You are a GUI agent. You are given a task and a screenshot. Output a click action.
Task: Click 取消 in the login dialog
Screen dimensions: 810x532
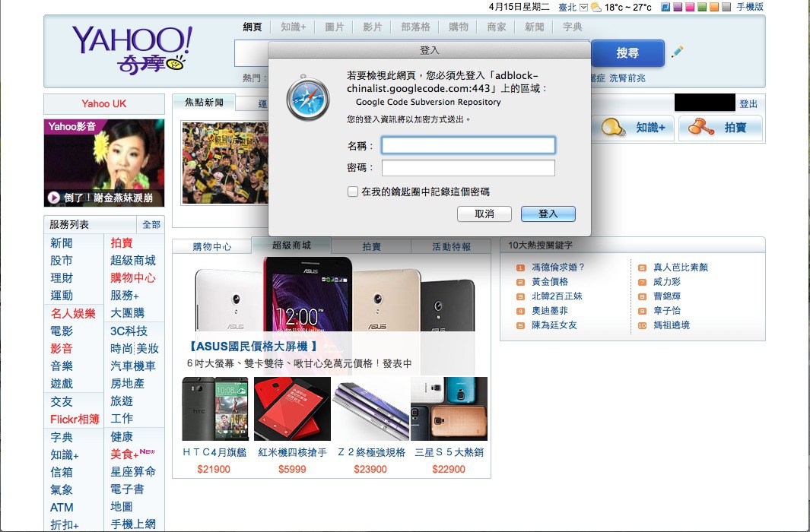click(x=484, y=214)
